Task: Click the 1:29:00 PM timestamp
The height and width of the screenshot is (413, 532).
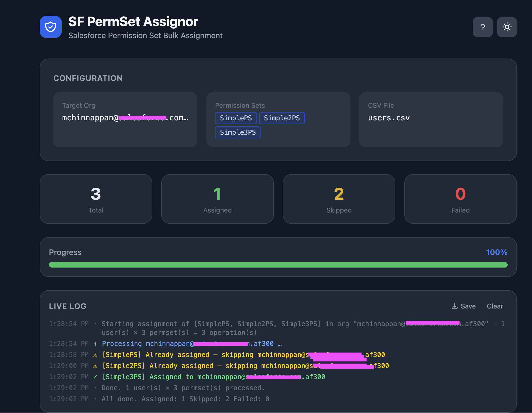Action: (x=69, y=366)
